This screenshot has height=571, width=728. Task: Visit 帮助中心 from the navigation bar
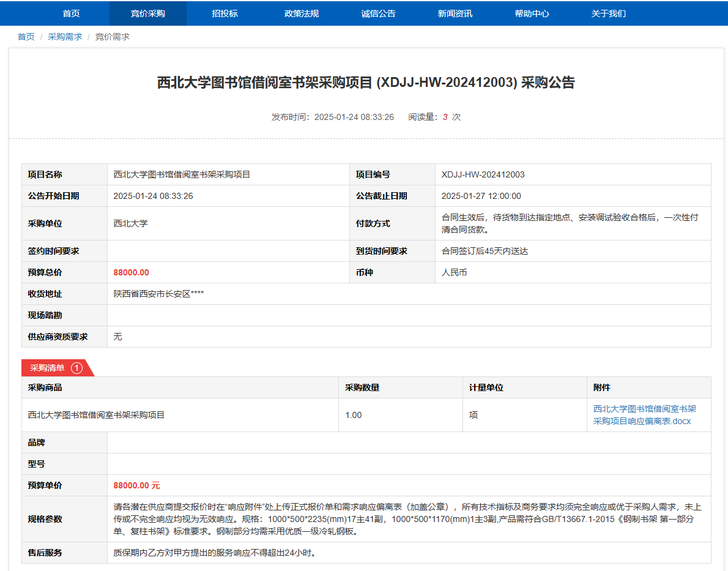click(x=532, y=13)
